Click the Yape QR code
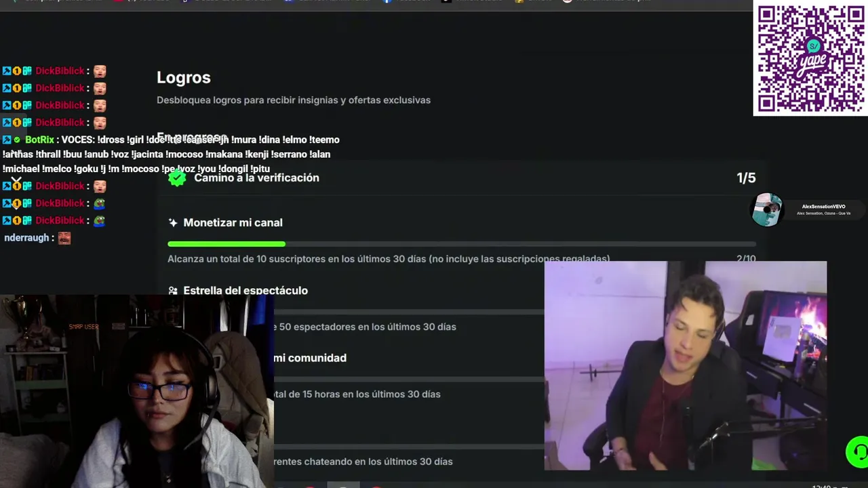Image resolution: width=868 pixels, height=488 pixels. point(810,58)
